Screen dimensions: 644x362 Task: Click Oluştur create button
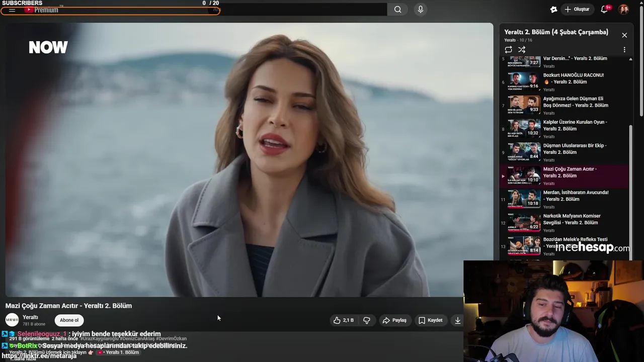coord(577,10)
